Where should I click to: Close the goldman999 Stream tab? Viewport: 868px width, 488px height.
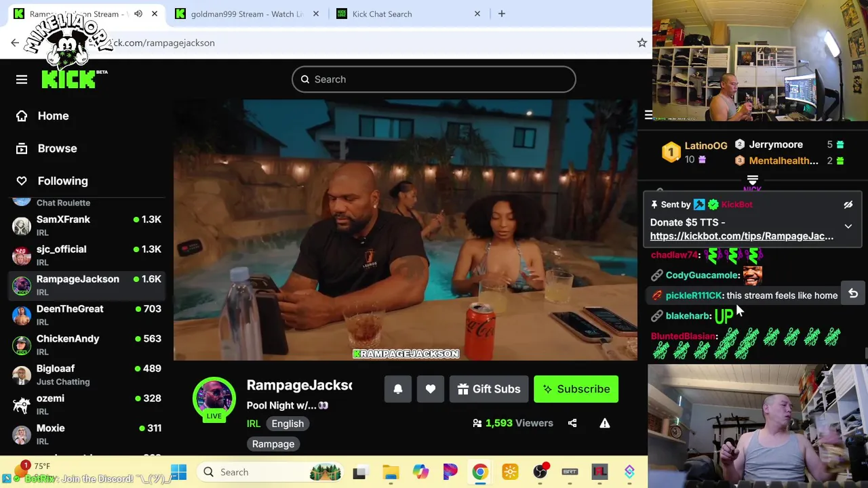pos(315,14)
